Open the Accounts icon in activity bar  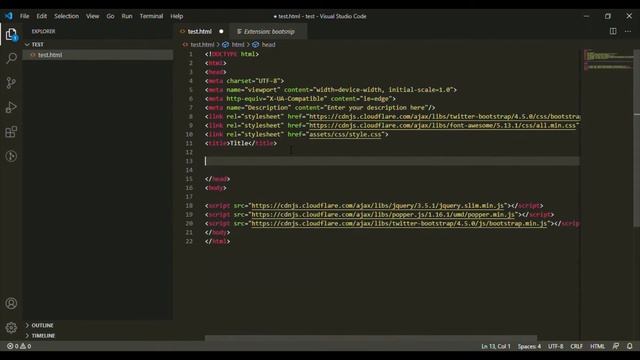(x=11, y=303)
